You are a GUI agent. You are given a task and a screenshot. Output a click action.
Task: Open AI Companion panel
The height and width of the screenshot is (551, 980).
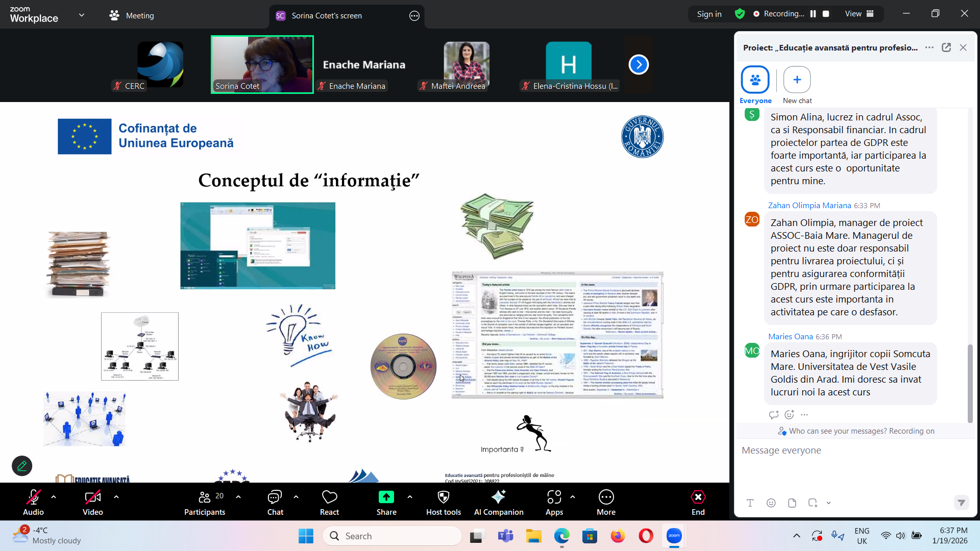point(498,502)
